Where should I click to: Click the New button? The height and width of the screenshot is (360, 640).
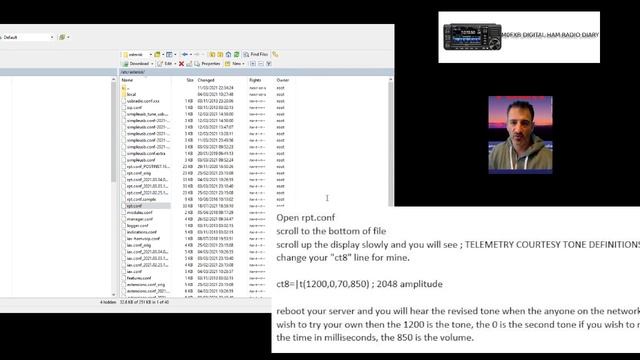(233, 64)
